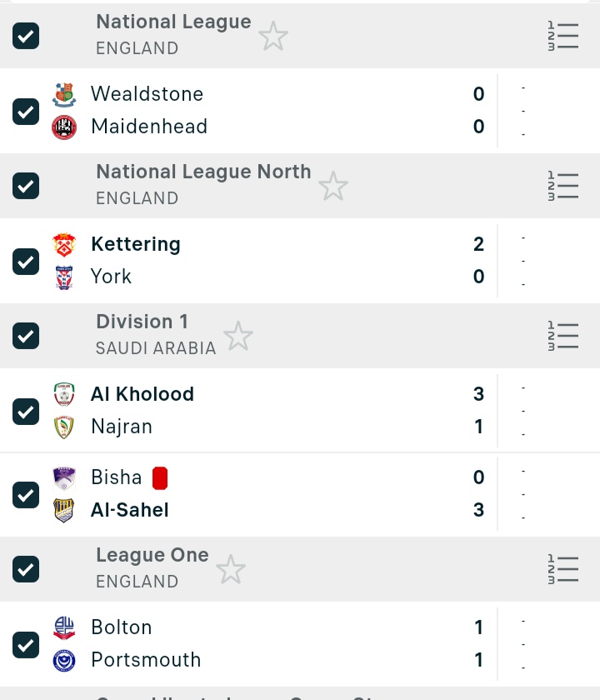Open League One standings icon
Viewport: 600px width, 700px height.
(562, 569)
